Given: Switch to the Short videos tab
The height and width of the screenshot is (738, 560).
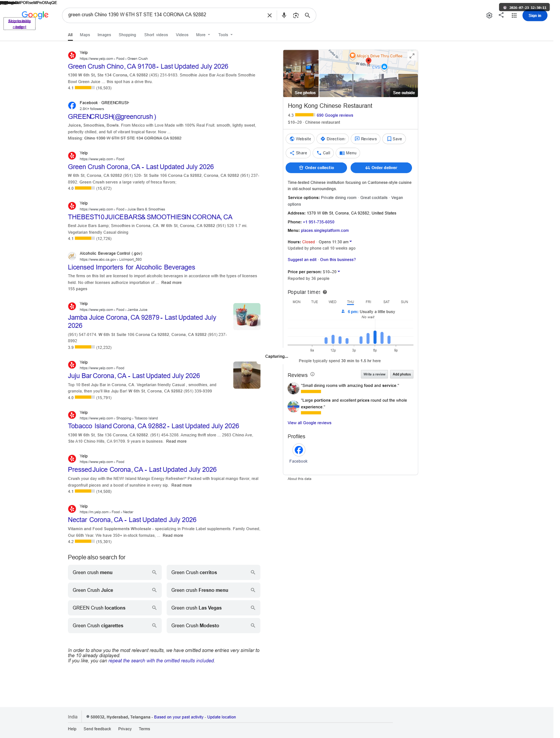Looking at the screenshot, I should pos(156,35).
